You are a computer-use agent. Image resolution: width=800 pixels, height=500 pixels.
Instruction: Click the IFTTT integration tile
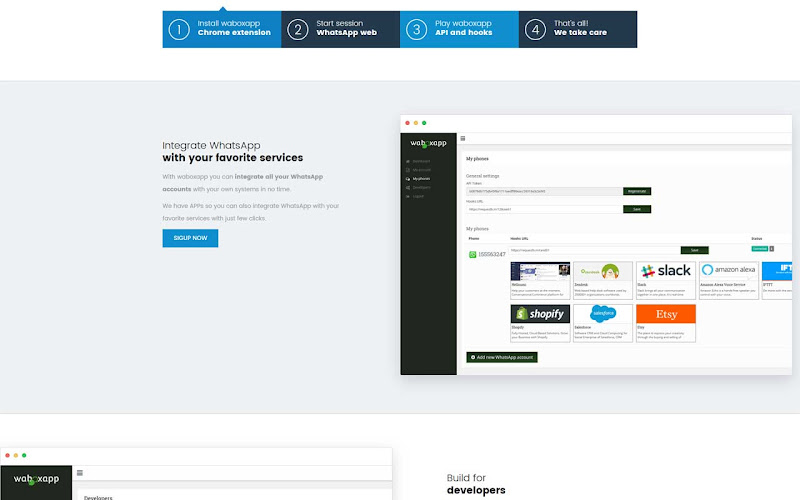tap(777, 280)
